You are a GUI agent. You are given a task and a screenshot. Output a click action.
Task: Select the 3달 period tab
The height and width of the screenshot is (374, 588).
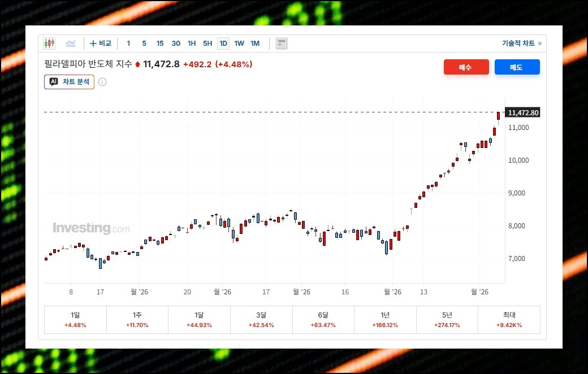261,320
